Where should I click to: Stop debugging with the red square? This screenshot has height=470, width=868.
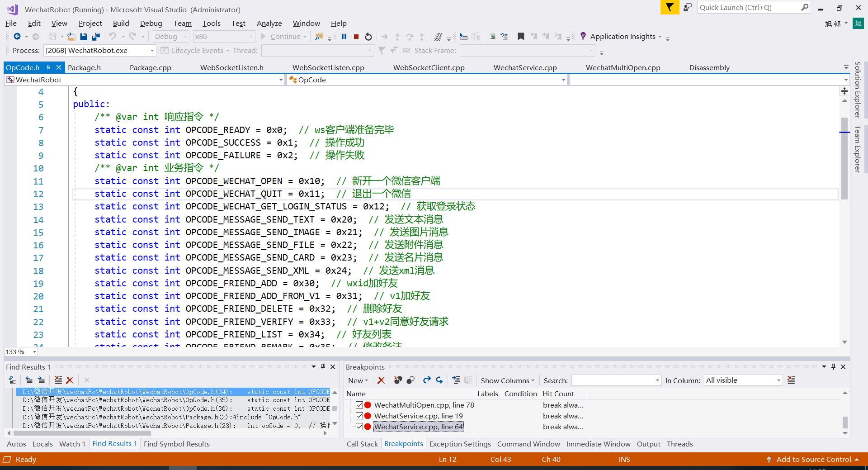click(356, 37)
